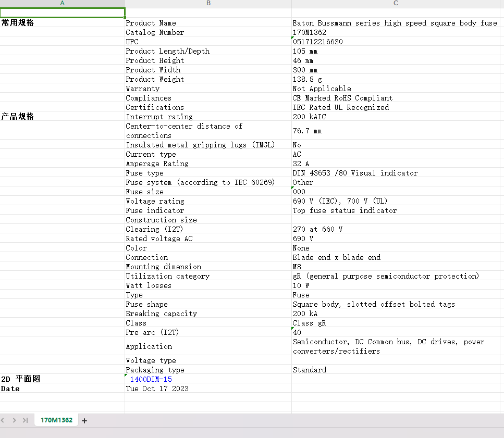Select the 'Interrupt rating' cell

point(208,117)
